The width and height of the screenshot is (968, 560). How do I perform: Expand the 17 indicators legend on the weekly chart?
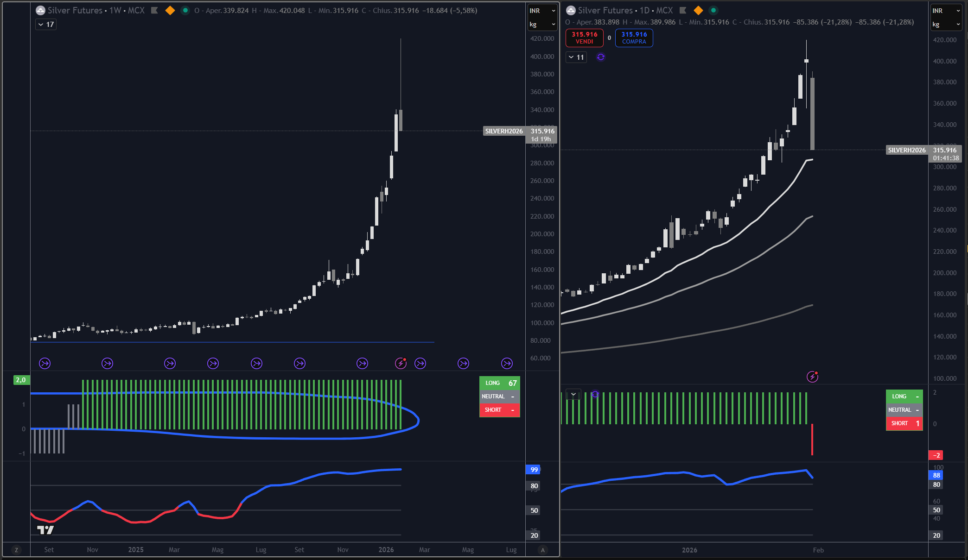pyautogui.click(x=46, y=25)
